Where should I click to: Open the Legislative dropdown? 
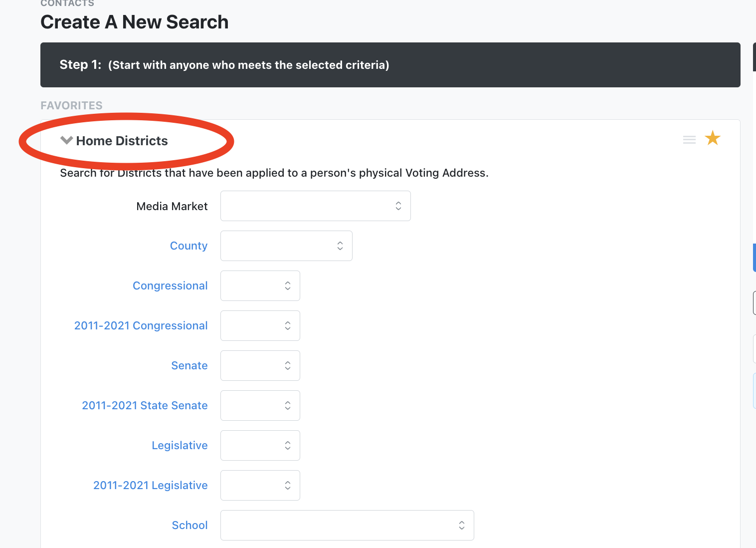[260, 445]
